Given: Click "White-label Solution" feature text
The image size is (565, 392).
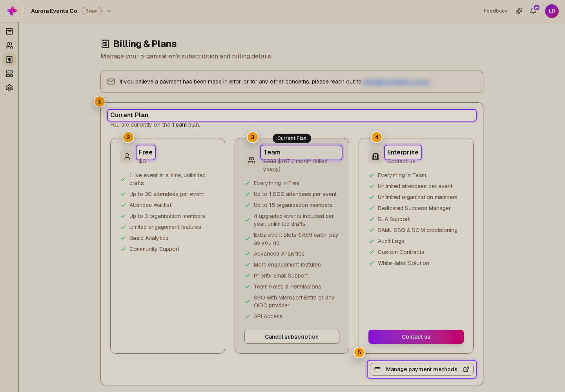Looking at the screenshot, I should pyautogui.click(x=403, y=263).
